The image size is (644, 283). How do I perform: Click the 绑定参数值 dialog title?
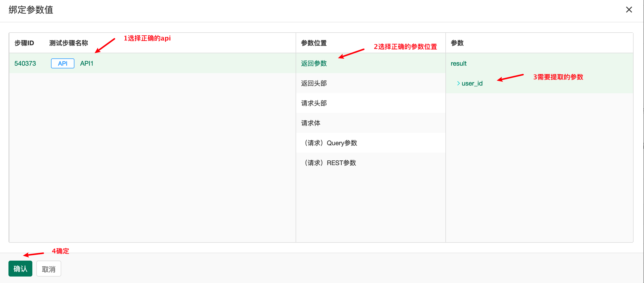tap(31, 10)
